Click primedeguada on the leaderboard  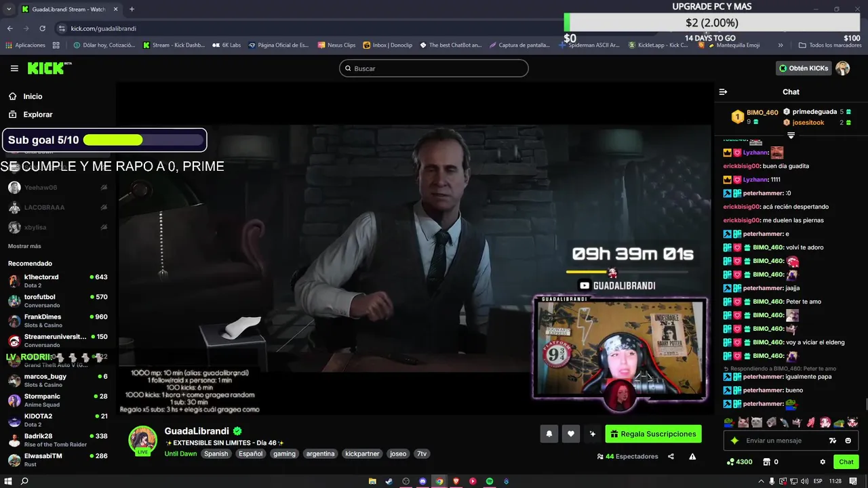814,112
